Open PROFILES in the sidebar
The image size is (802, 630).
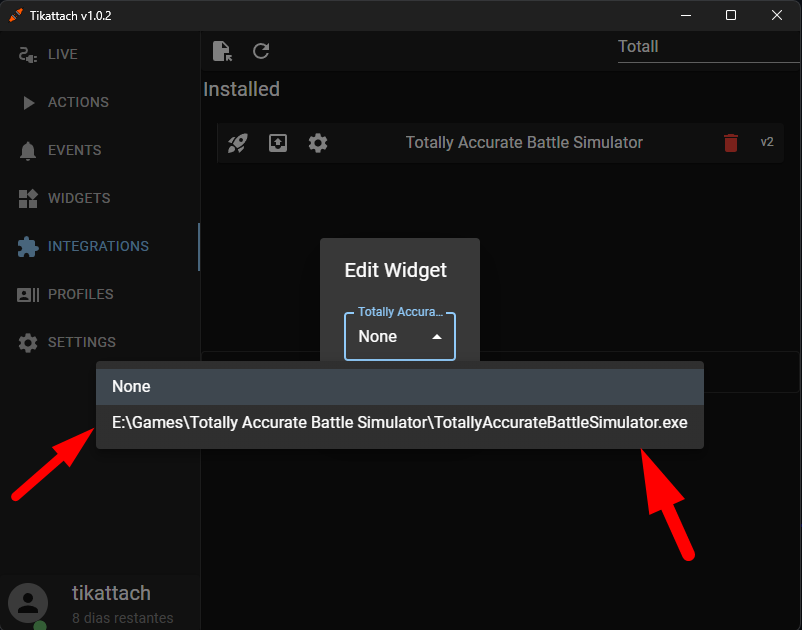[x=100, y=294]
